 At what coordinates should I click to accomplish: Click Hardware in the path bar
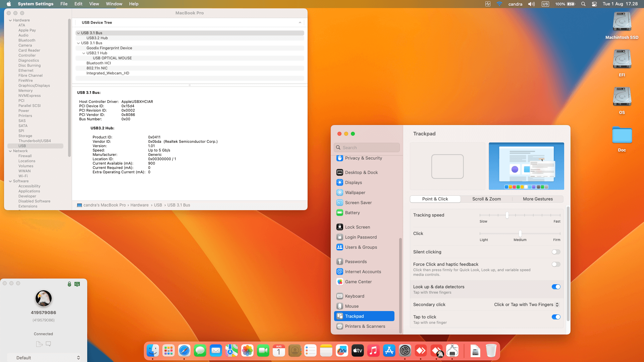[140, 205]
